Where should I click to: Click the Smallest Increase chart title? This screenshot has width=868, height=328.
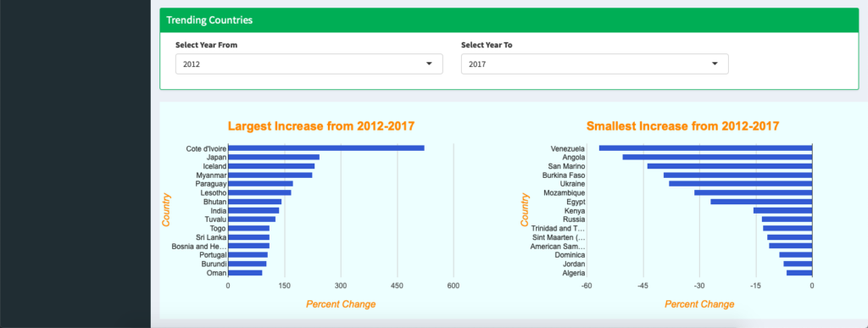coord(682,126)
